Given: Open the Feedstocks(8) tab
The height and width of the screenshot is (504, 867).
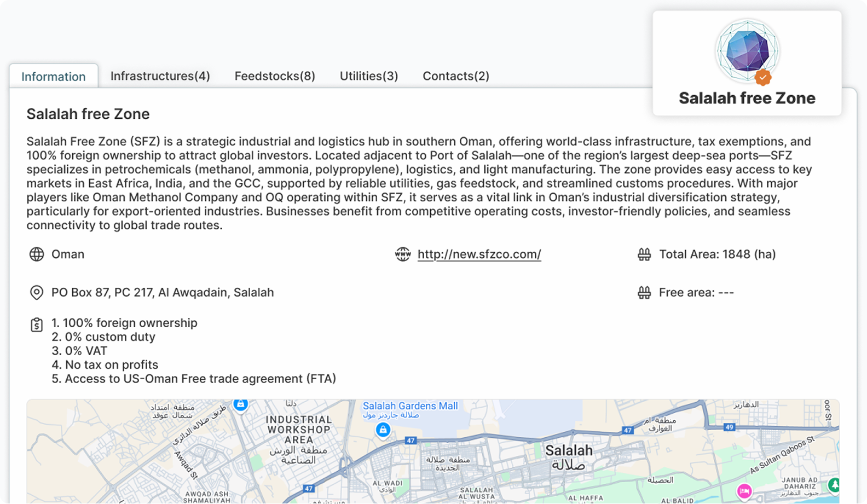Looking at the screenshot, I should pyautogui.click(x=275, y=76).
